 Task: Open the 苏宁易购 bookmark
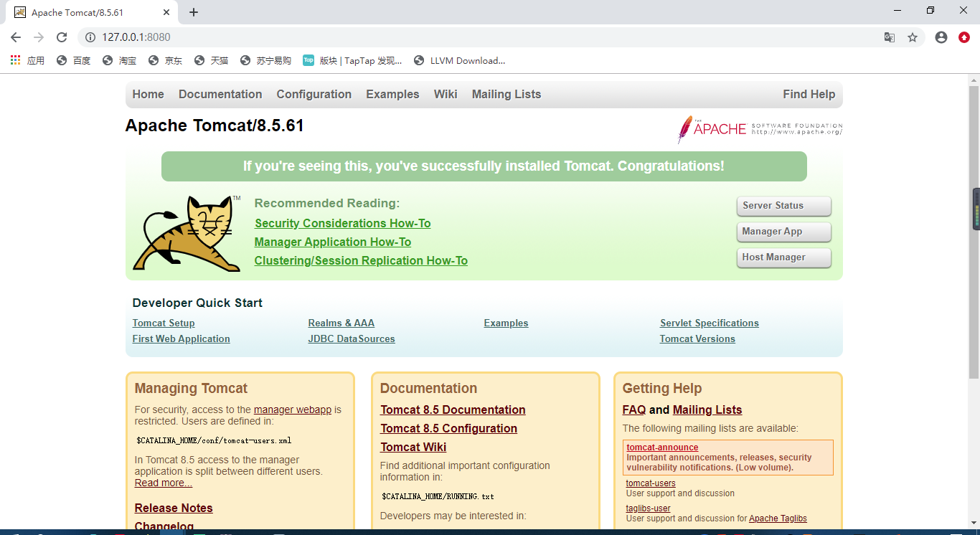point(265,61)
